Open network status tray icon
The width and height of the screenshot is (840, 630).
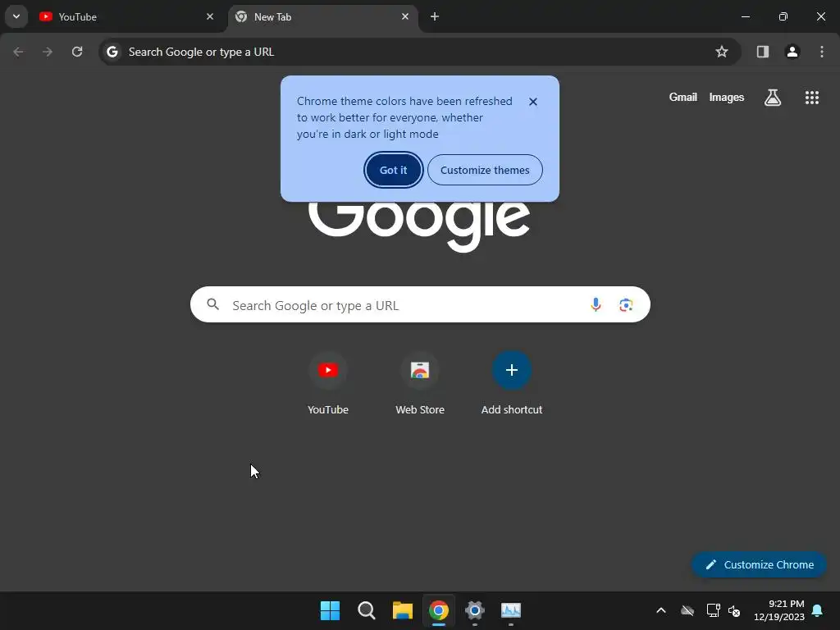click(x=713, y=610)
